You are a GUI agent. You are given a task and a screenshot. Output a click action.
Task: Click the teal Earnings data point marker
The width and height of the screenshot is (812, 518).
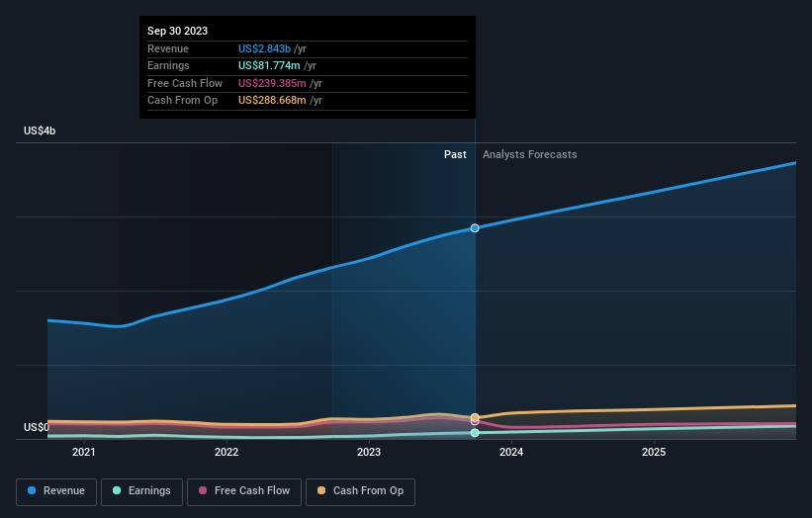pyautogui.click(x=475, y=433)
